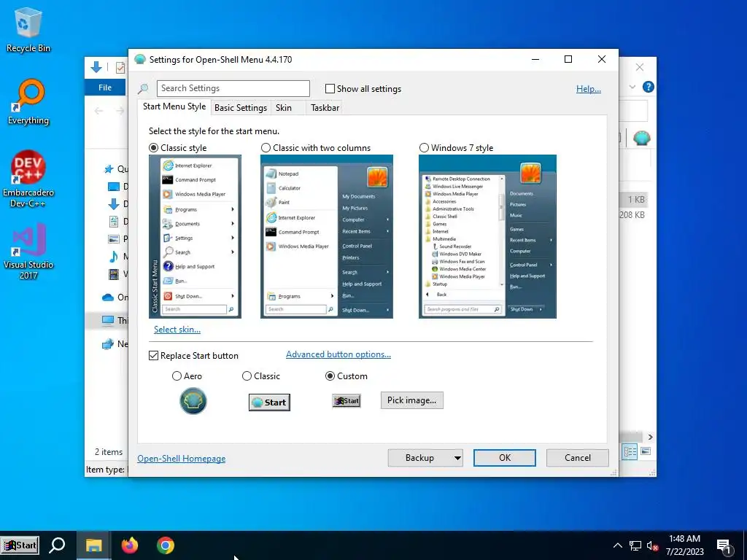
Task: Click the muted volume icon in system tray
Action: (x=653, y=545)
